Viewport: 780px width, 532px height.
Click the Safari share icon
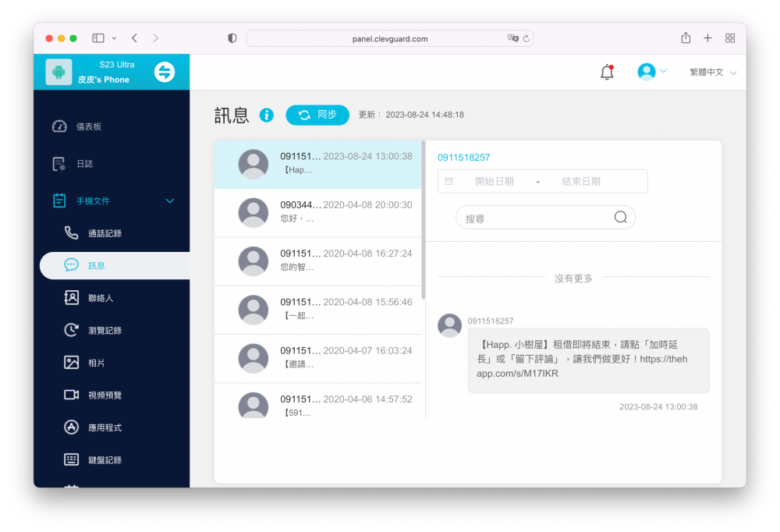(686, 38)
